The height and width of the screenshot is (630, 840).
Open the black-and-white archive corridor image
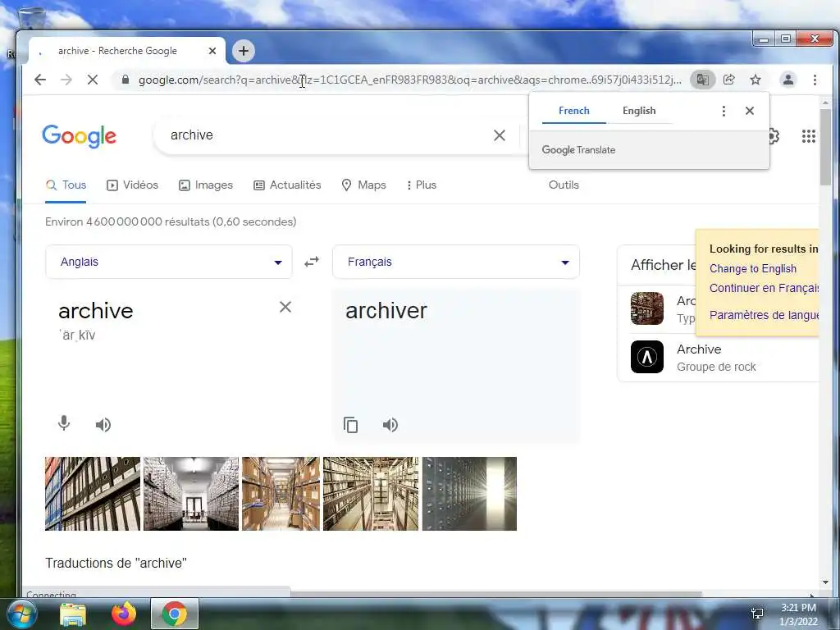tap(191, 494)
